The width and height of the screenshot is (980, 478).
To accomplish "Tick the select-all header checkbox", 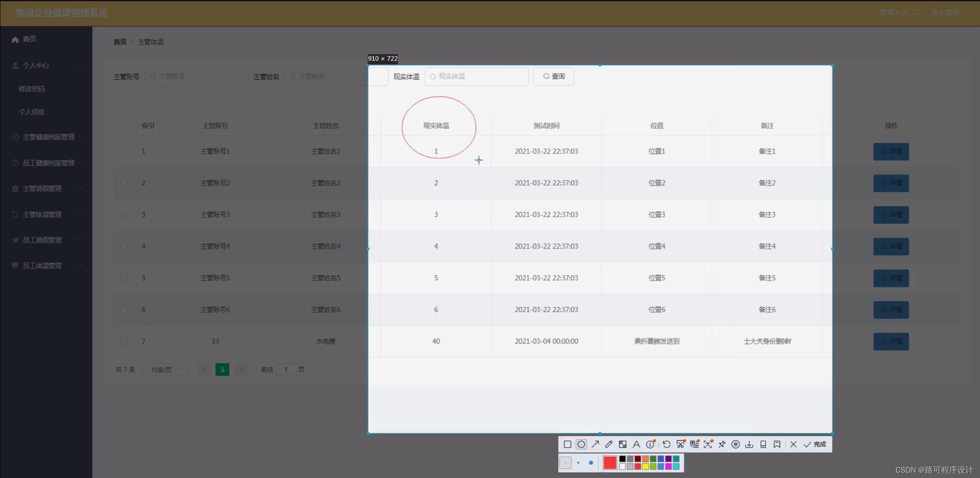I will tap(125, 126).
